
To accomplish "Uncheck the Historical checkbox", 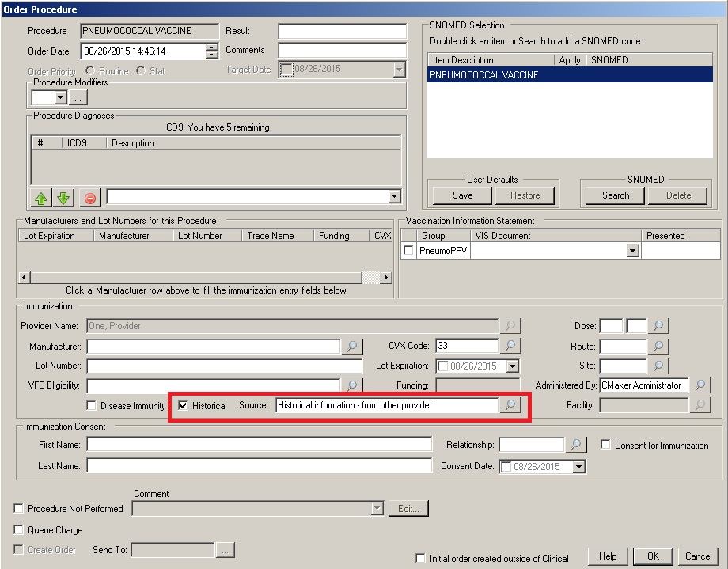I will tap(183, 406).
